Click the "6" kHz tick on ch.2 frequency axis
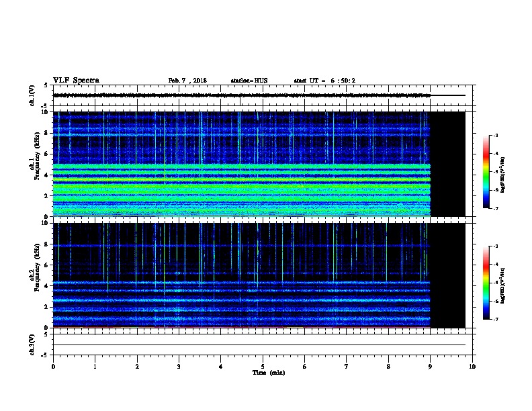 [46, 265]
